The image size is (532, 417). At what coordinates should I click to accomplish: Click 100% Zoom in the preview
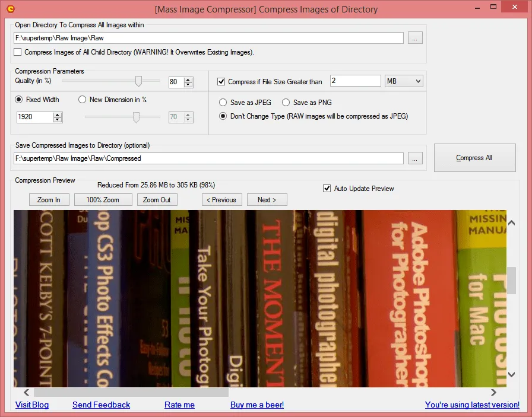[103, 200]
